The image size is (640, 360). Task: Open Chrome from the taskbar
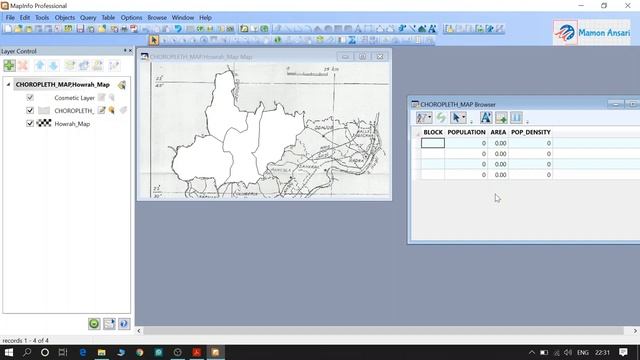(x=140, y=352)
